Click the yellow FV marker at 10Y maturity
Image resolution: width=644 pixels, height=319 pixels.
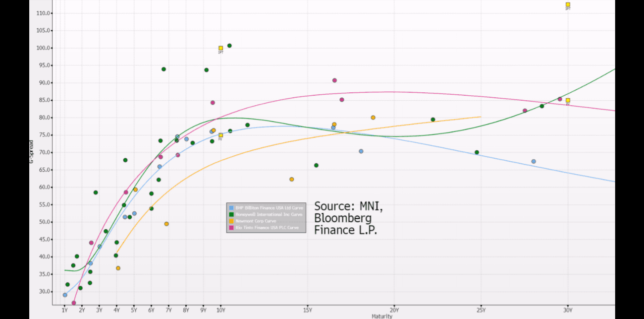pyautogui.click(x=220, y=135)
